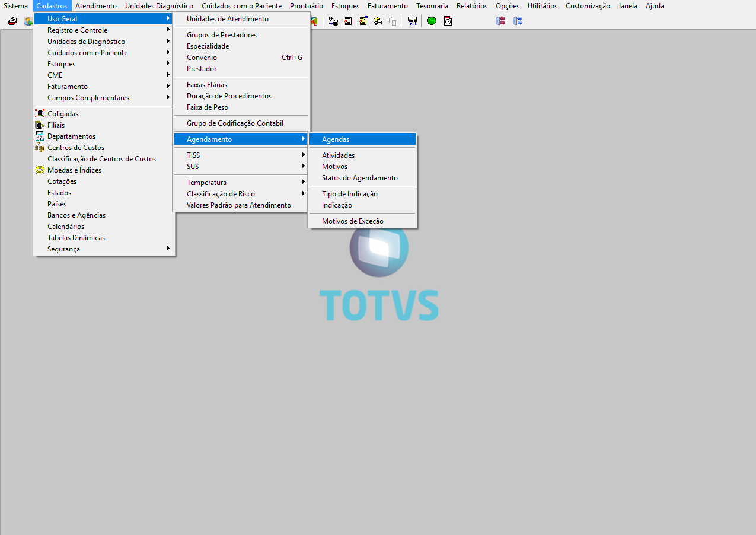The image size is (756, 535).
Task: Select Tipo de Indicação
Action: click(362, 194)
